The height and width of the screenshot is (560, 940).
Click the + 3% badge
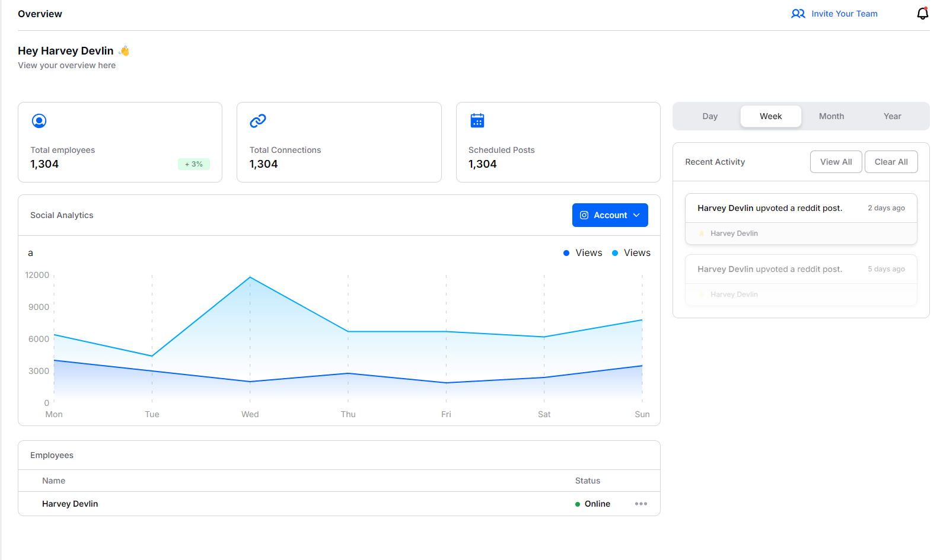tap(194, 164)
